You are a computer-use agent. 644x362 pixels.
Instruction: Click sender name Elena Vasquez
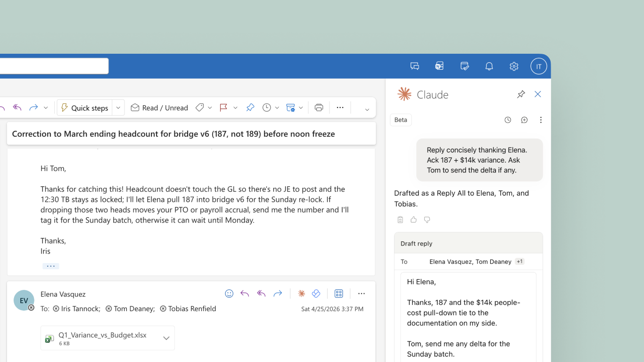click(63, 294)
